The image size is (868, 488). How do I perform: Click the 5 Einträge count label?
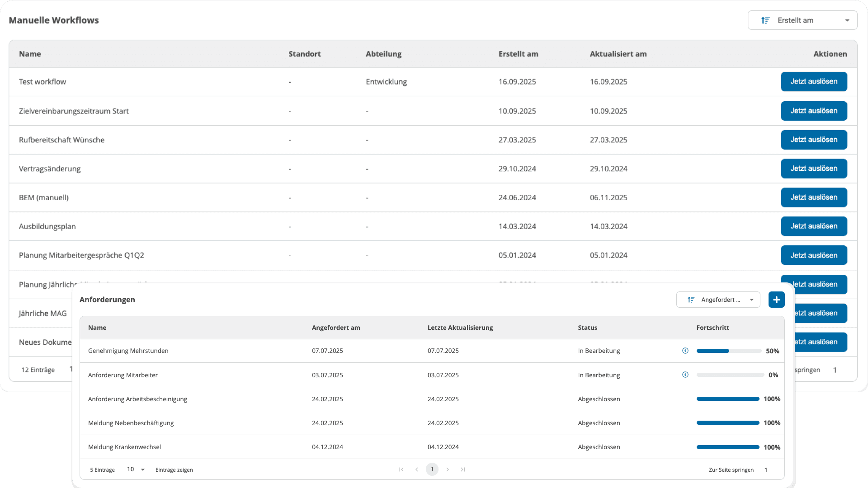tap(102, 470)
